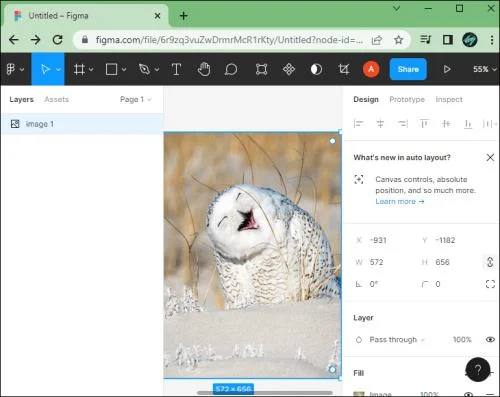Click the Create component icon
The image size is (500, 397).
coord(289,69)
